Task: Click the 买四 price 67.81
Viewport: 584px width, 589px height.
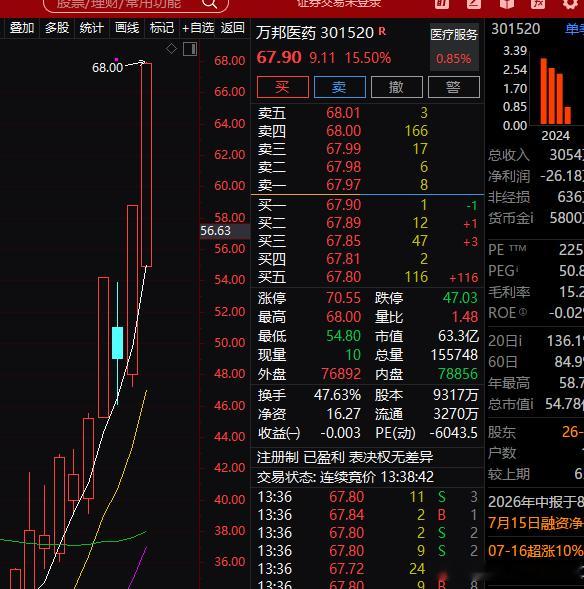Action: click(343, 259)
